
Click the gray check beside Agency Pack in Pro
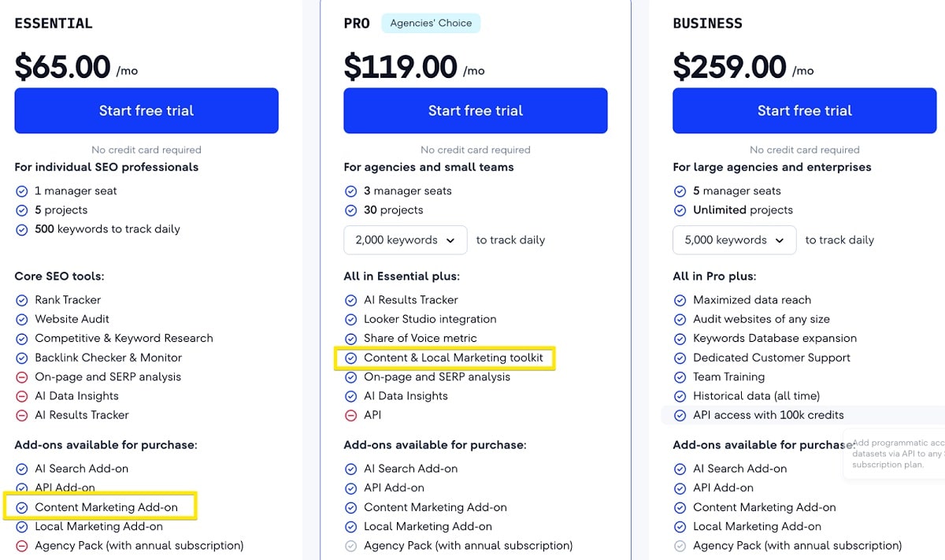click(352, 546)
